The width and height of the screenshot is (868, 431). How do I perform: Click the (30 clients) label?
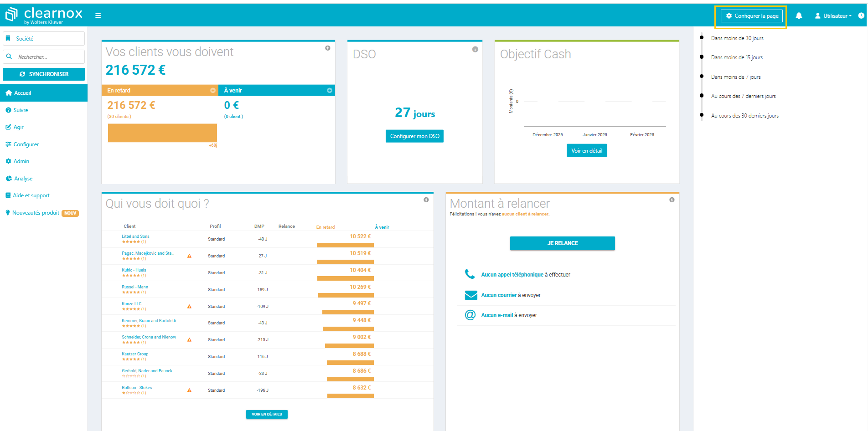coord(119,117)
